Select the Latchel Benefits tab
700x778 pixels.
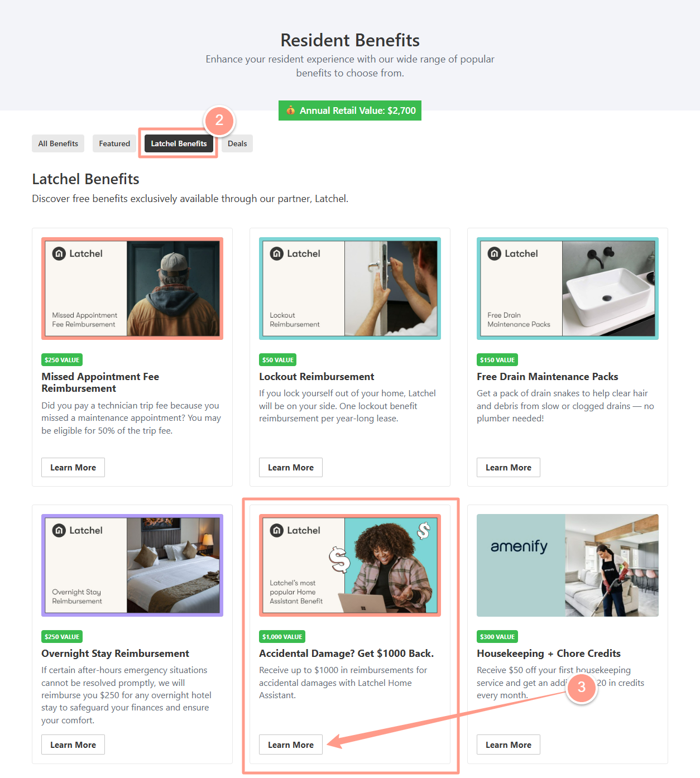point(179,143)
